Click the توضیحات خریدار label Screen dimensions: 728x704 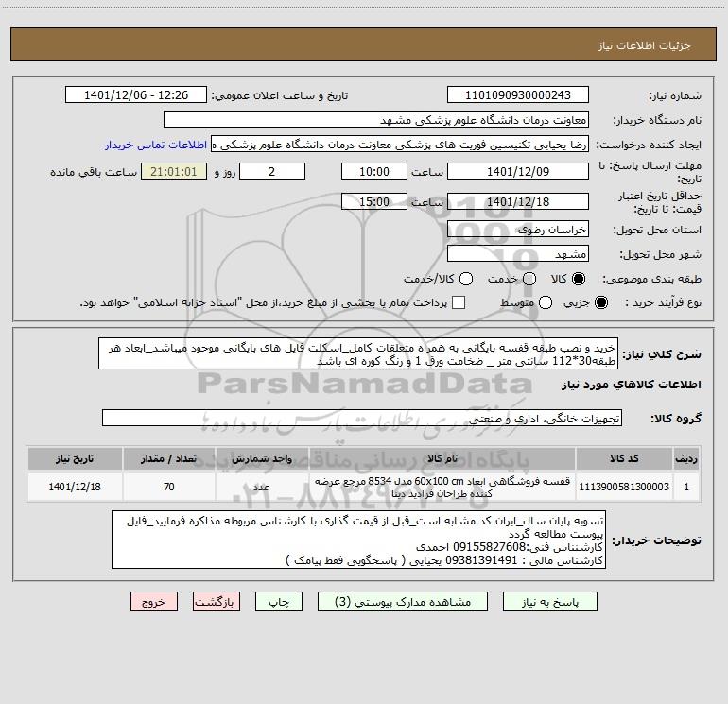(656, 541)
